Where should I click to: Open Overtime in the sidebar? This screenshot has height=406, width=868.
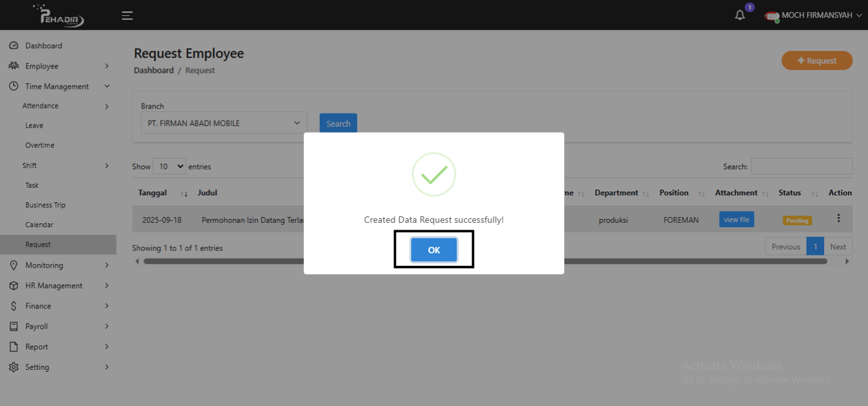pyautogui.click(x=40, y=145)
